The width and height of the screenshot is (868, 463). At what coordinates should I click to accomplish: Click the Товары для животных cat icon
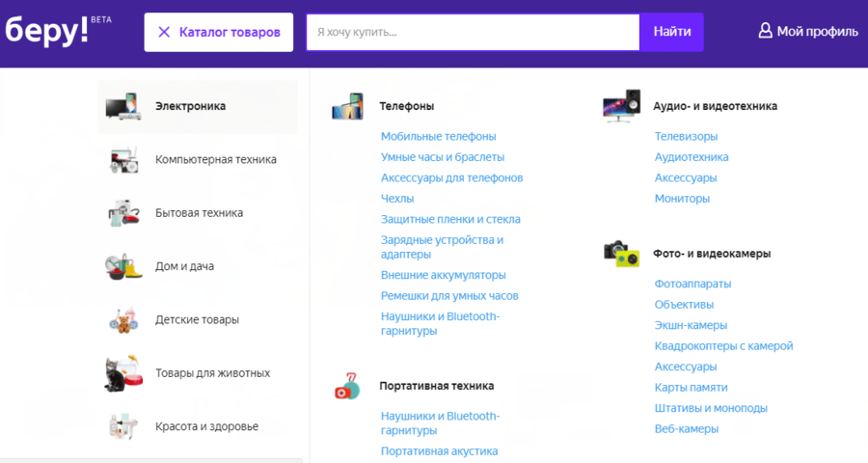123,373
